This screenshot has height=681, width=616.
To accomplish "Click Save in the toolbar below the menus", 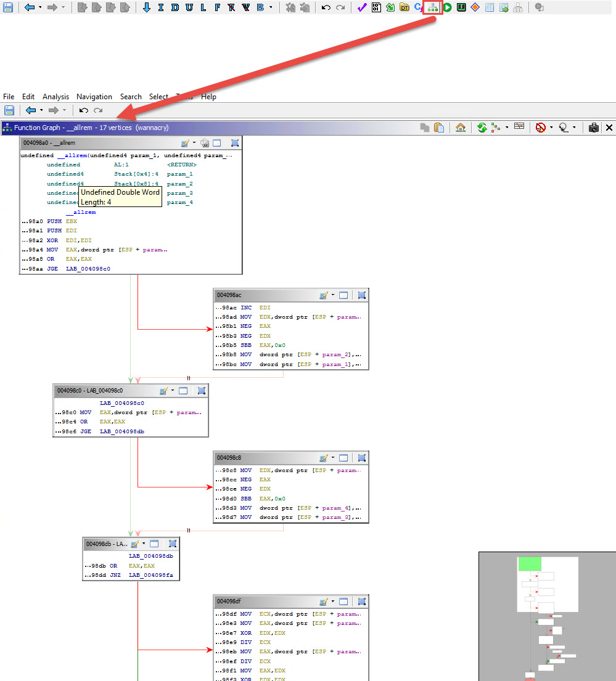I will (9, 110).
